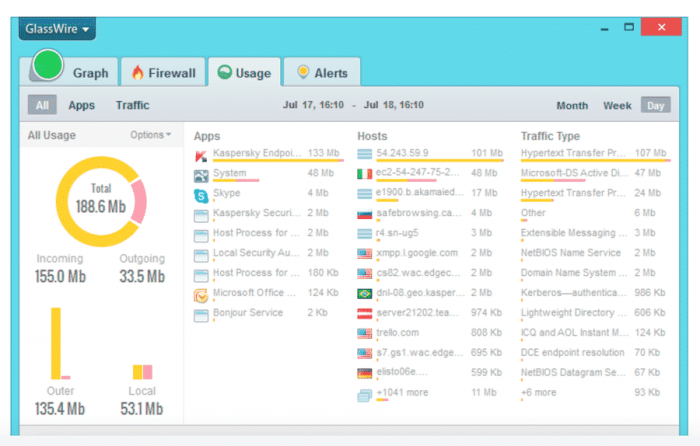Maximize the GlassWire window

[x=629, y=28]
